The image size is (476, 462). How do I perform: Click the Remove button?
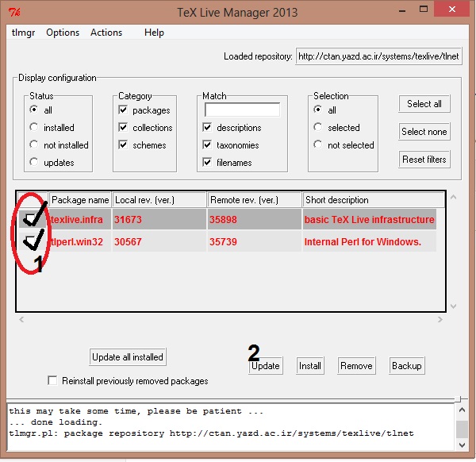pyautogui.click(x=356, y=366)
